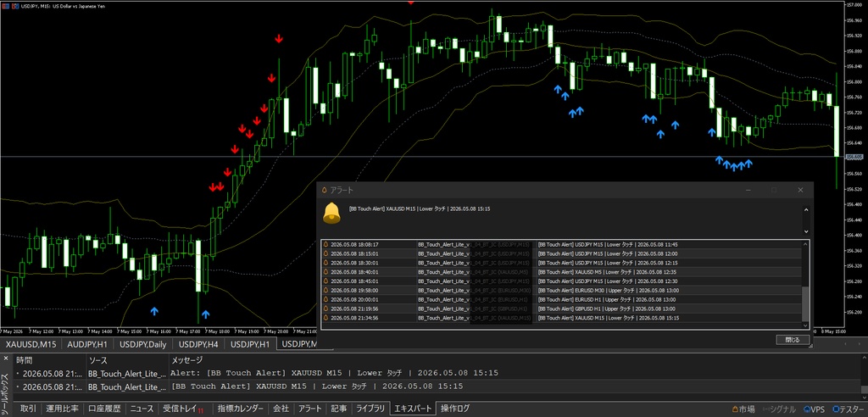This screenshot has height=417, width=868.
Task: Select alert row timestamped 2026.05.08 21:19:56
Action: pyautogui.click(x=561, y=309)
